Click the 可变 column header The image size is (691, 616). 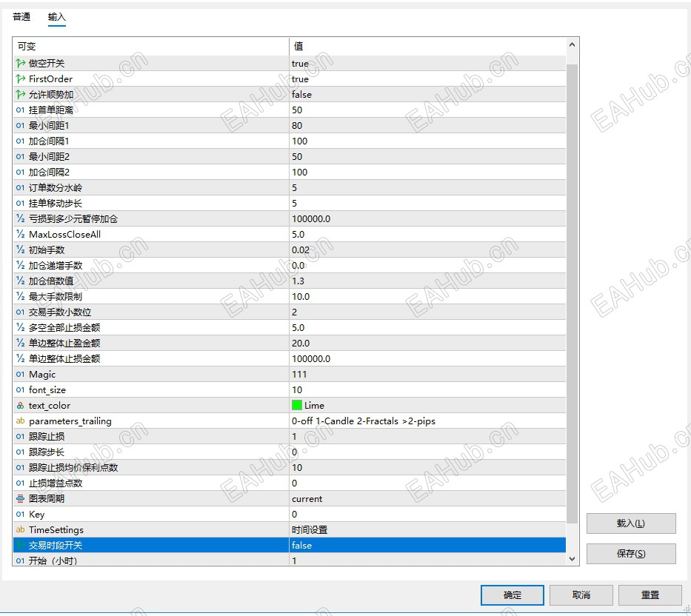click(x=150, y=46)
